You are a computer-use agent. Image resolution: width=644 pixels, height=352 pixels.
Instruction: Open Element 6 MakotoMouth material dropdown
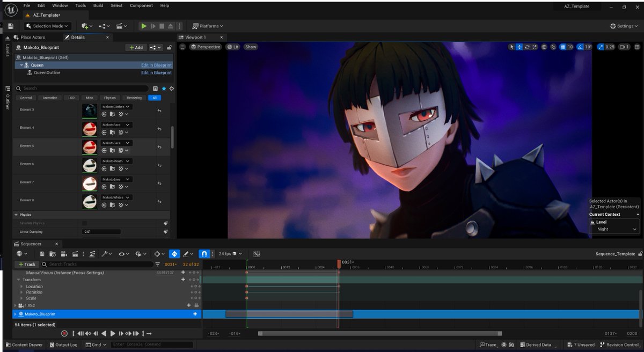tap(117, 161)
